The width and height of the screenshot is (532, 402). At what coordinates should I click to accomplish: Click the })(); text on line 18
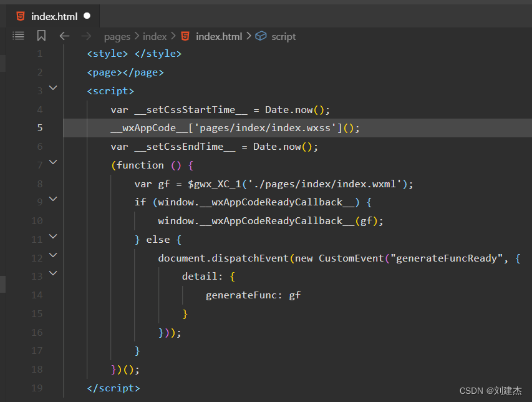click(x=125, y=370)
